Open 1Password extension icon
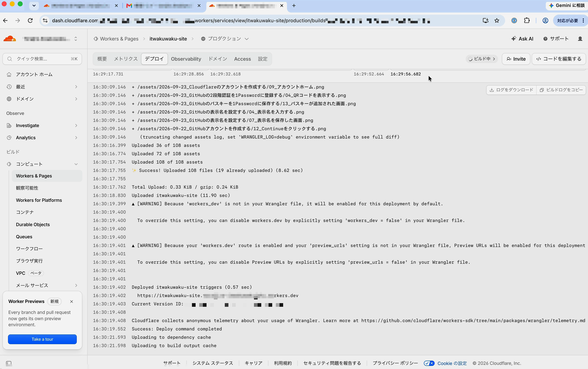 [x=514, y=21]
